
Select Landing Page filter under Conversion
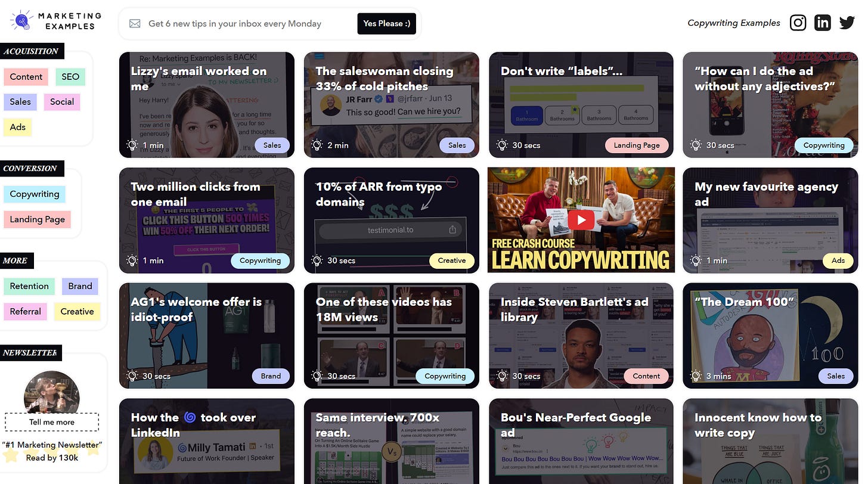[38, 219]
